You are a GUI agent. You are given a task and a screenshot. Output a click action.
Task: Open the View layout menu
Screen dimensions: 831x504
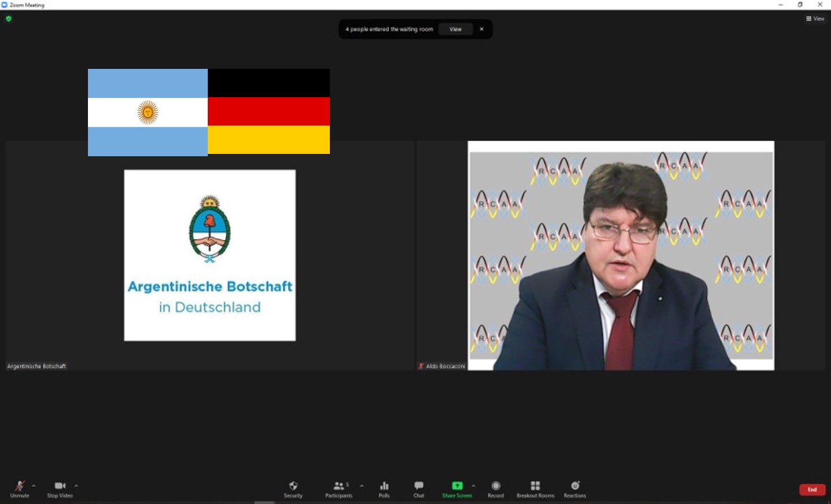[x=815, y=19]
